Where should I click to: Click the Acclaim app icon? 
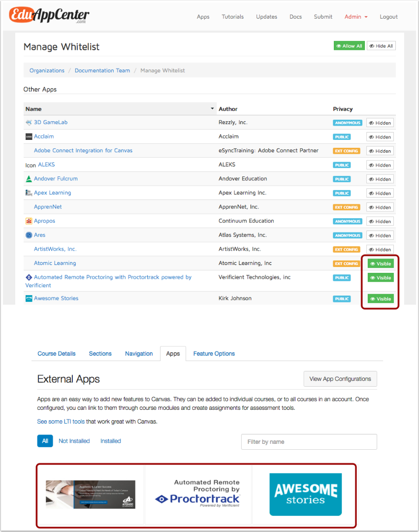29,136
